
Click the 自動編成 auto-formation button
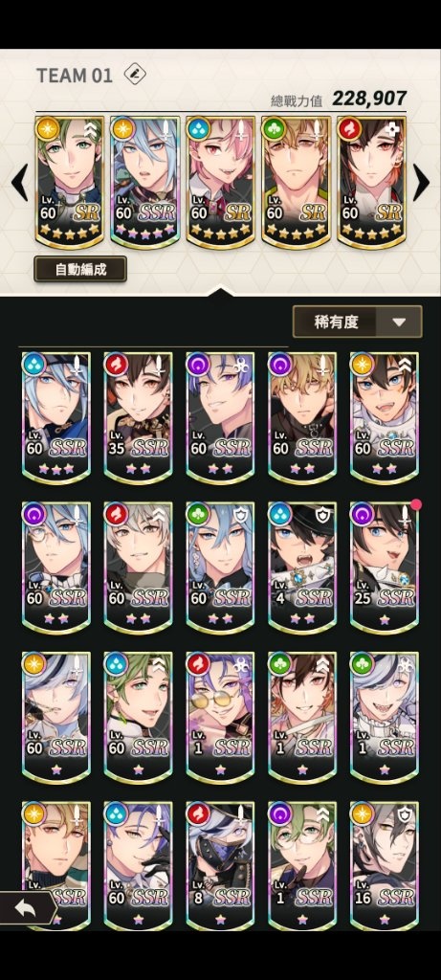80,269
